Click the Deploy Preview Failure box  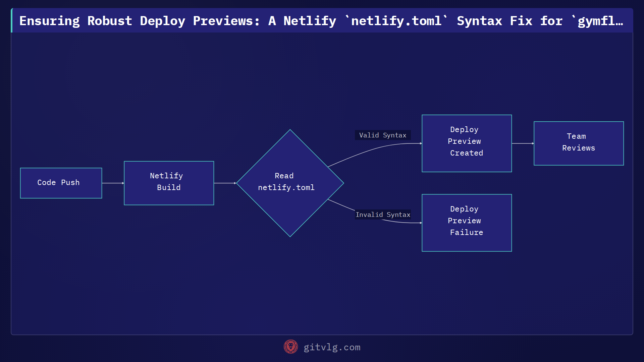coord(467,223)
